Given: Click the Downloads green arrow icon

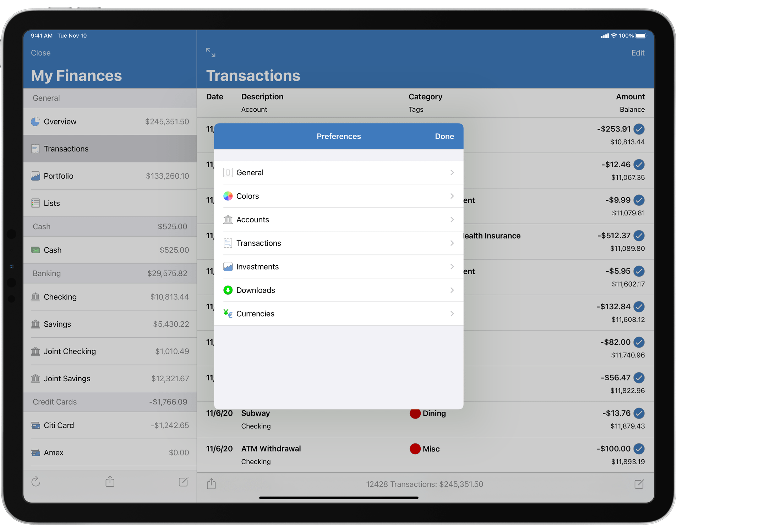Looking at the screenshot, I should 228,290.
